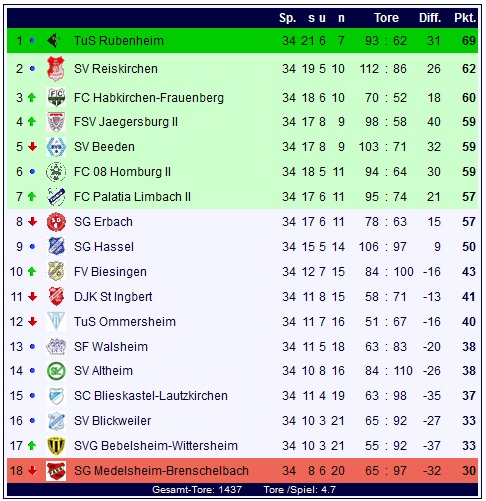
Task: Click the SV Reiskirchen red club logo
Action: coord(55,69)
